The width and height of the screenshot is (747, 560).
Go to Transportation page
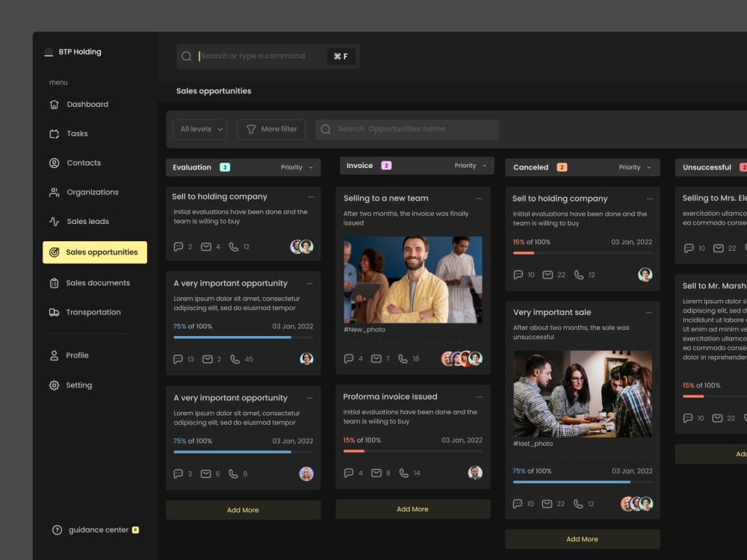[85, 312]
